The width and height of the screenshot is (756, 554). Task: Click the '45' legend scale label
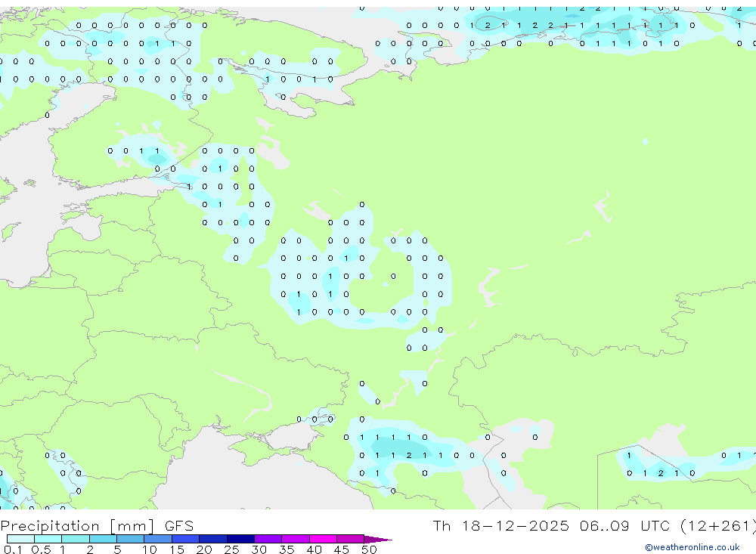(x=342, y=549)
